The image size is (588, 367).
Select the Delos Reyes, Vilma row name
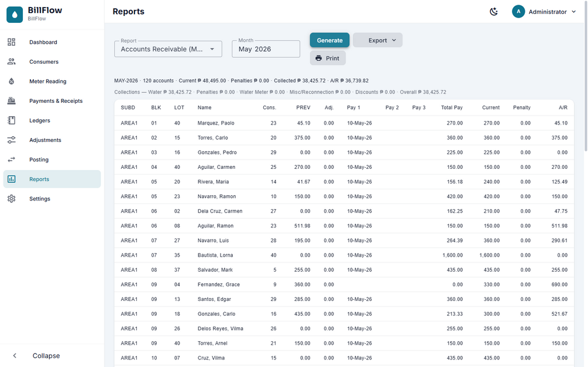(221, 328)
